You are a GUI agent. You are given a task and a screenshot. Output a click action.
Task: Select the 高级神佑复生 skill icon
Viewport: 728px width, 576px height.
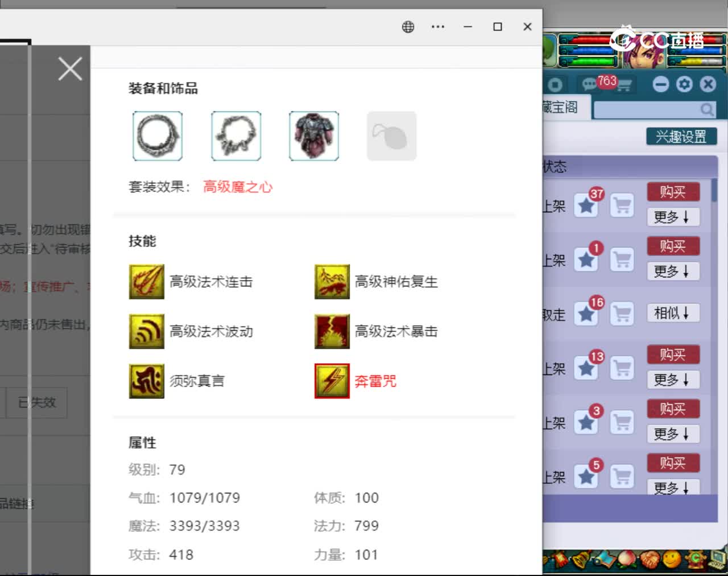click(332, 282)
